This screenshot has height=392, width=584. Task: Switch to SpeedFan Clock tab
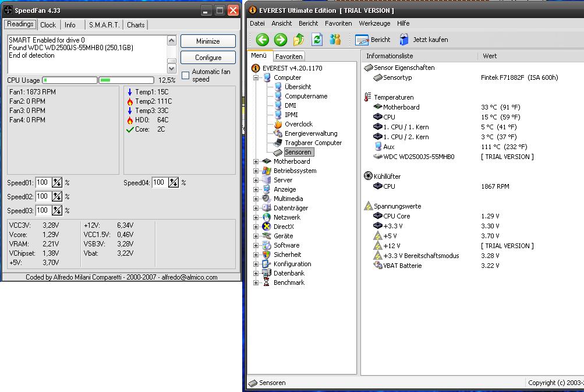click(x=48, y=25)
